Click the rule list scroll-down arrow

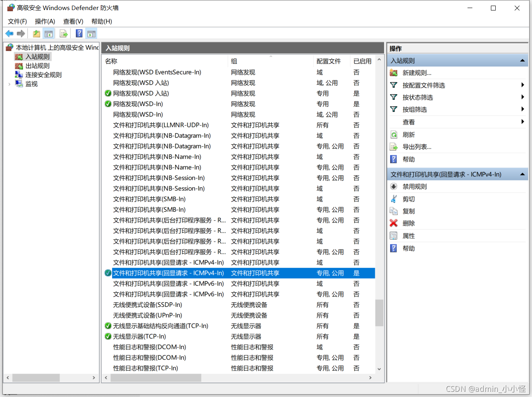point(379,369)
